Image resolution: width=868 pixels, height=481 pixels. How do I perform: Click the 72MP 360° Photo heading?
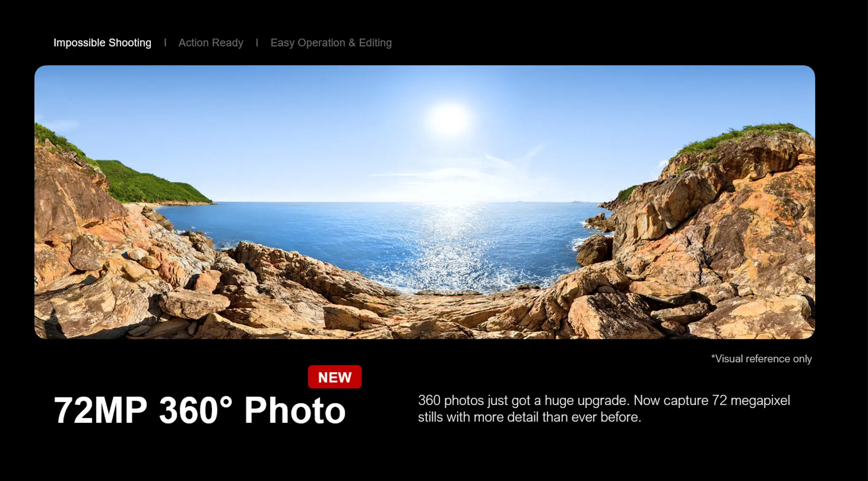click(x=200, y=410)
